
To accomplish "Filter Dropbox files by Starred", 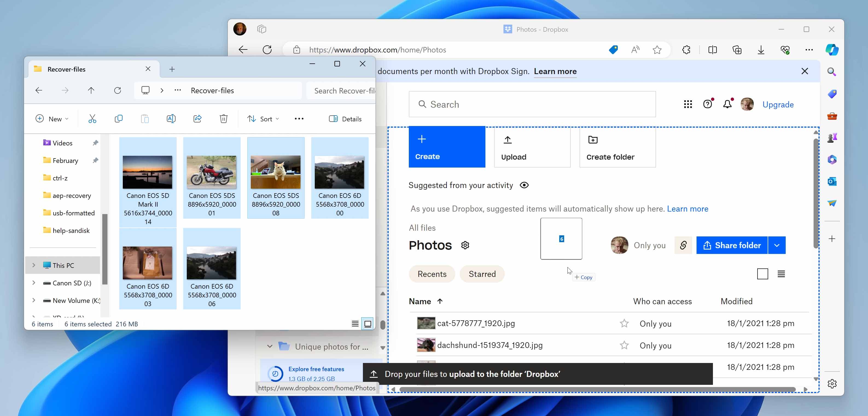I will click(482, 274).
